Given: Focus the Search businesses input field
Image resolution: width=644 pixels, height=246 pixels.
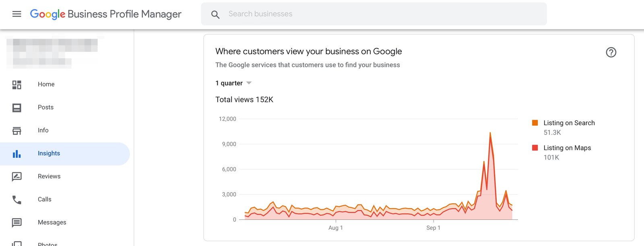Looking at the screenshot, I should click(x=374, y=14).
